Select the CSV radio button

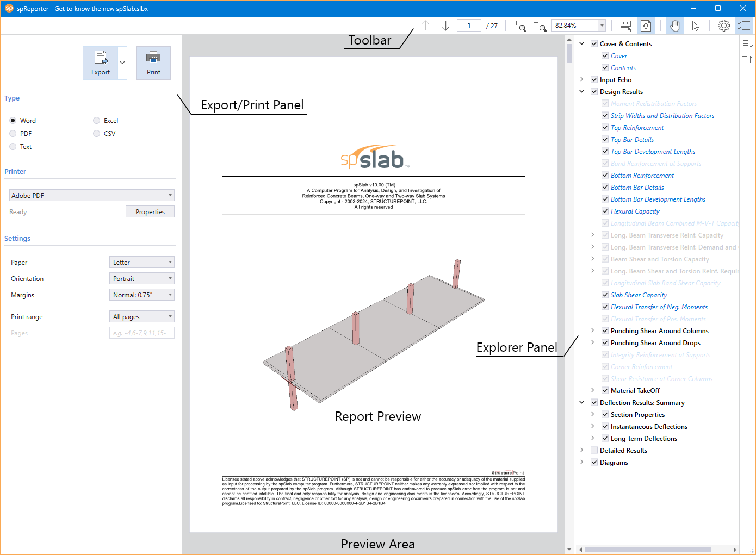(x=96, y=134)
